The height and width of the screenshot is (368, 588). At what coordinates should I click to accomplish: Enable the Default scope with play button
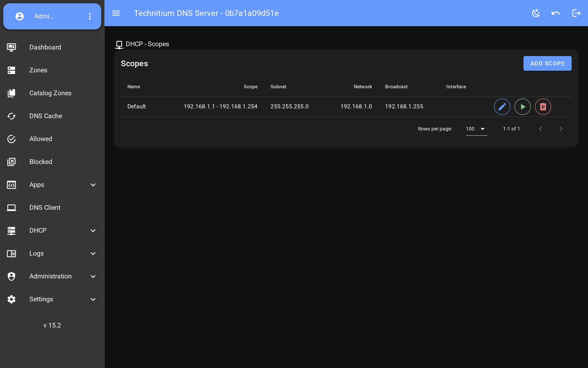[523, 107]
